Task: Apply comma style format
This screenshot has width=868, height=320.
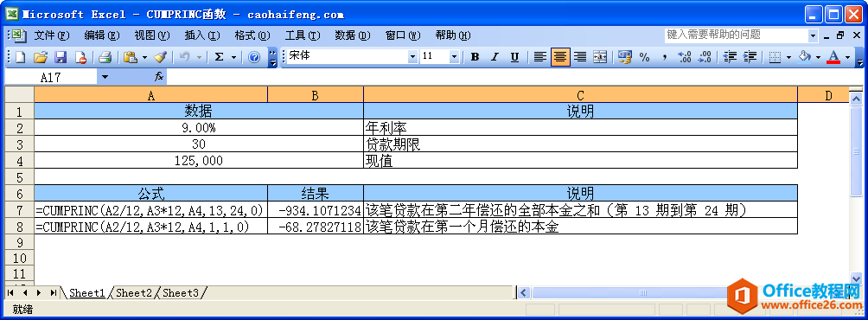Action: 664,57
